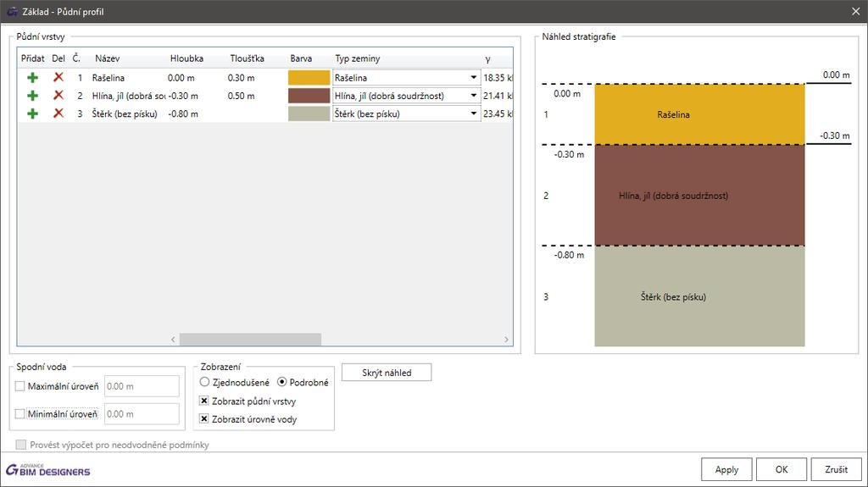Toggle Zobrazit půdní vrstvy checkbox
Screen dimensions: 868x487
pyautogui.click(x=204, y=401)
